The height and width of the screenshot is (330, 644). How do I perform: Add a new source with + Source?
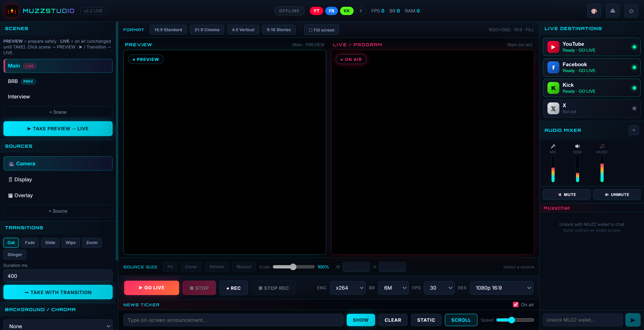tap(58, 211)
